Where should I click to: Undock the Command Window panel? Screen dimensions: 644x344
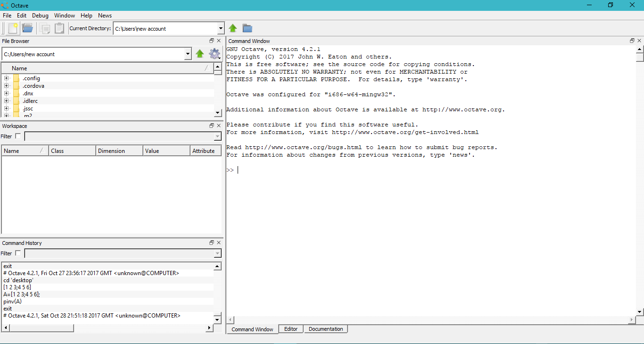pos(631,41)
